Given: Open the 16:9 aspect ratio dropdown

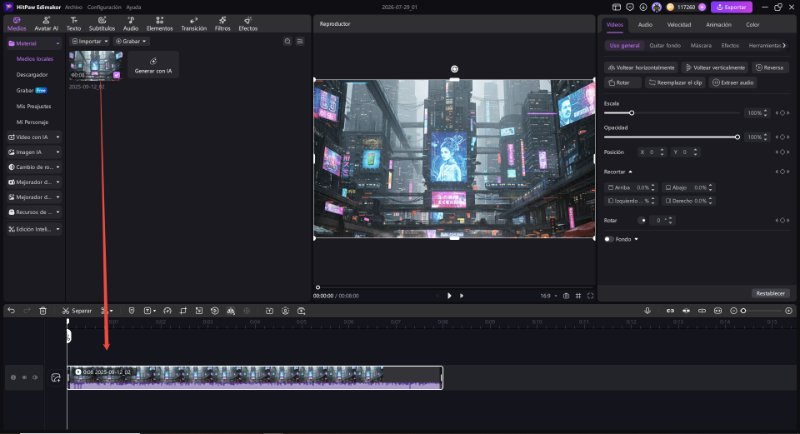Looking at the screenshot, I should tap(548, 296).
